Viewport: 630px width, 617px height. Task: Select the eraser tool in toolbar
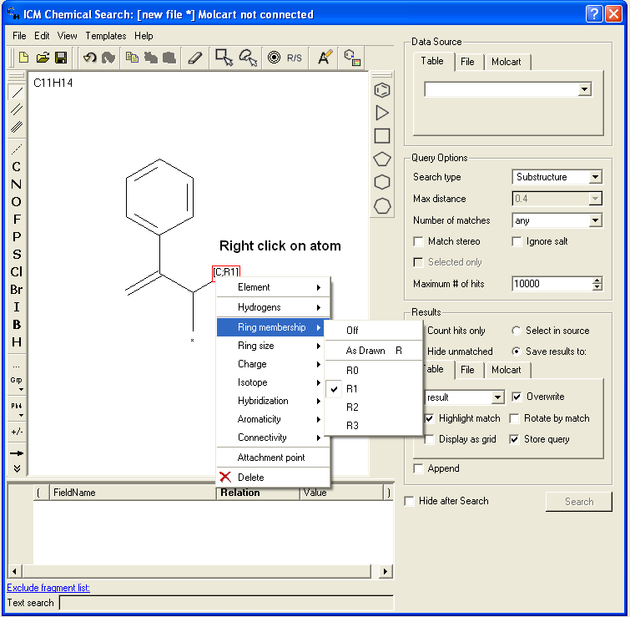tap(195, 58)
